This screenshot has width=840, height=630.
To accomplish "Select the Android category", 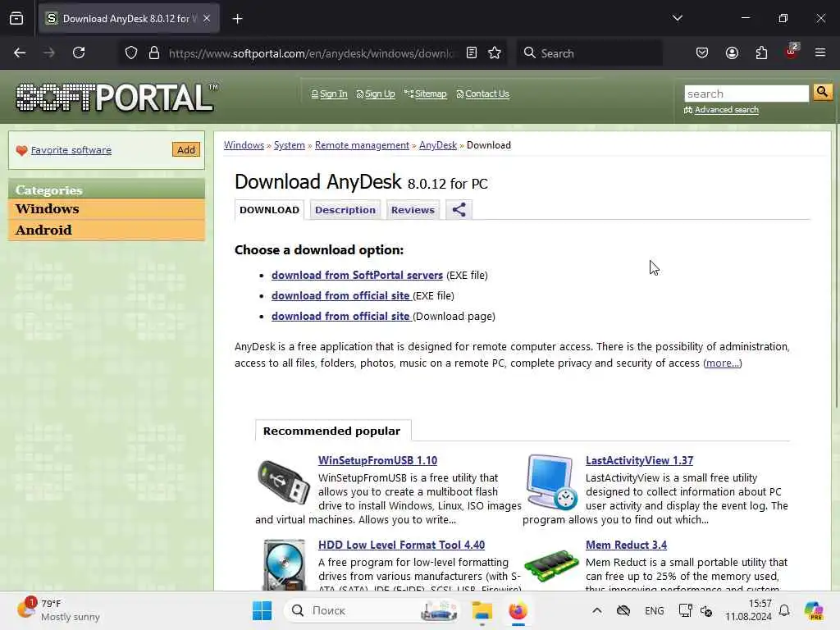I will [x=107, y=230].
